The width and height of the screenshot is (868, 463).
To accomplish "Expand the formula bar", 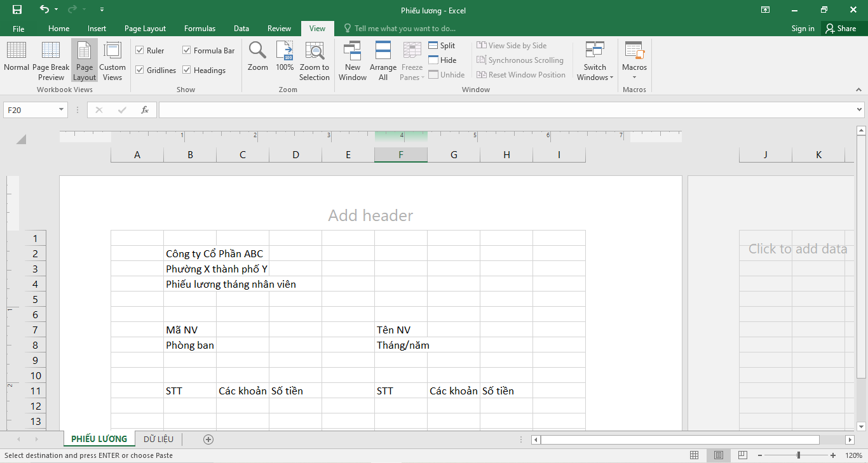I will tap(860, 110).
